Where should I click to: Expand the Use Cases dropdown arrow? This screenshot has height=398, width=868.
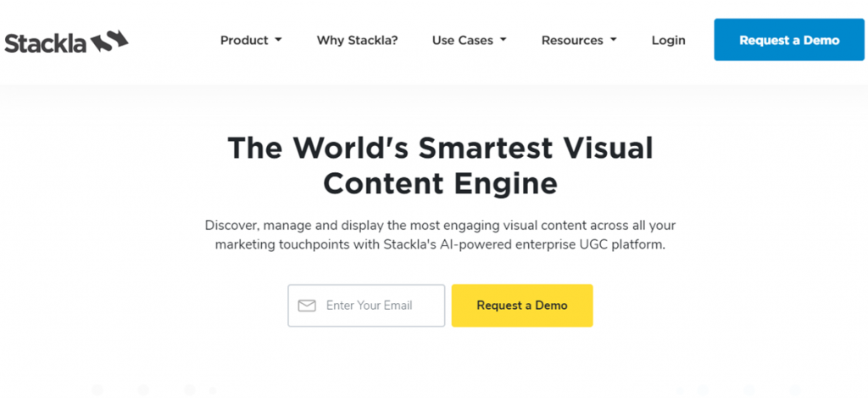[503, 40]
